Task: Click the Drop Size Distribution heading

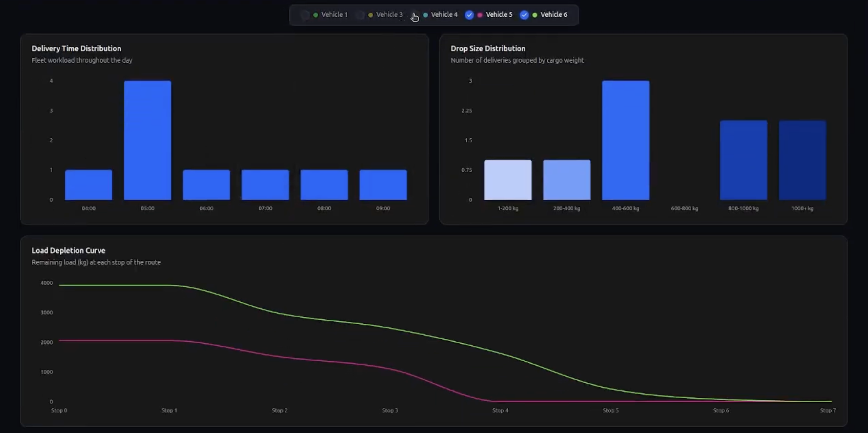Action: click(488, 48)
